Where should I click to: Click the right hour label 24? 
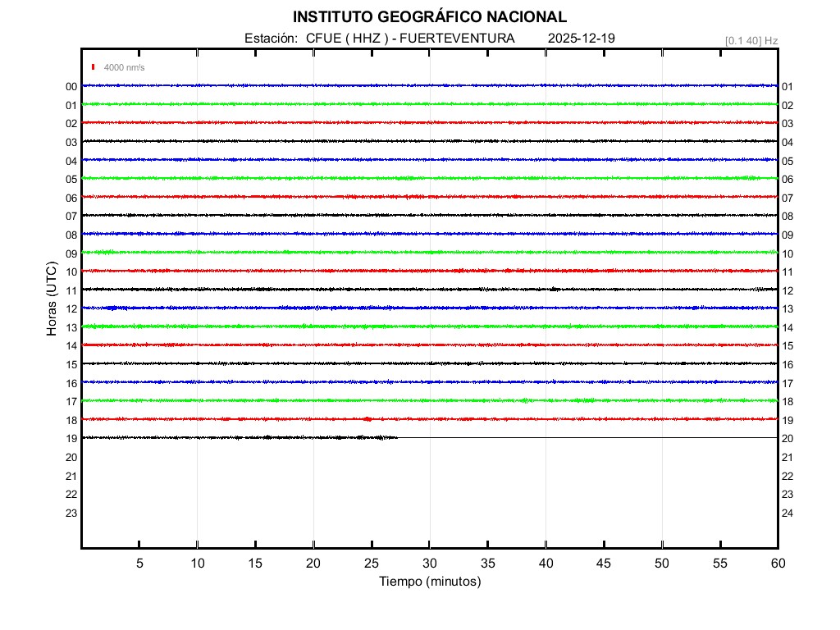(x=787, y=514)
